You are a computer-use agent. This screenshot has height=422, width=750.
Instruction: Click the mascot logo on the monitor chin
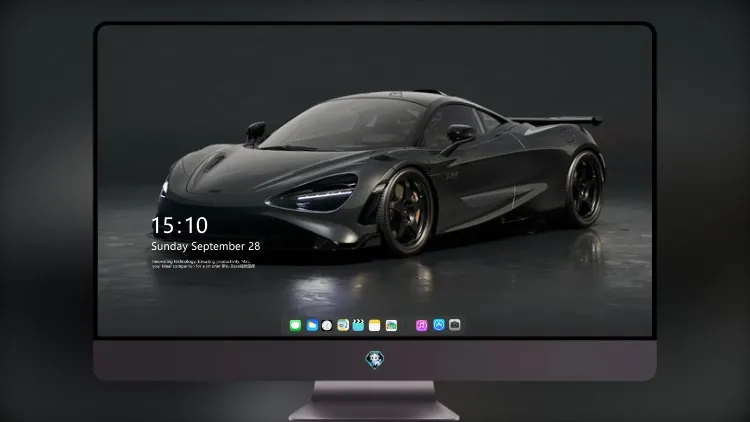click(375, 360)
